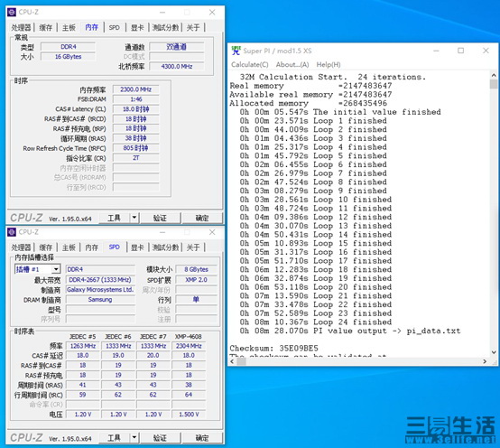Click the XMP-4608 column header
Screen dimensions: 500x448
pos(189,337)
